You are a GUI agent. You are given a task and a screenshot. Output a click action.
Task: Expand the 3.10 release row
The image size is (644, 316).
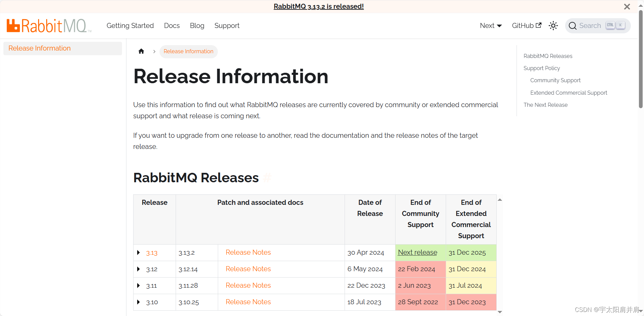tap(138, 302)
